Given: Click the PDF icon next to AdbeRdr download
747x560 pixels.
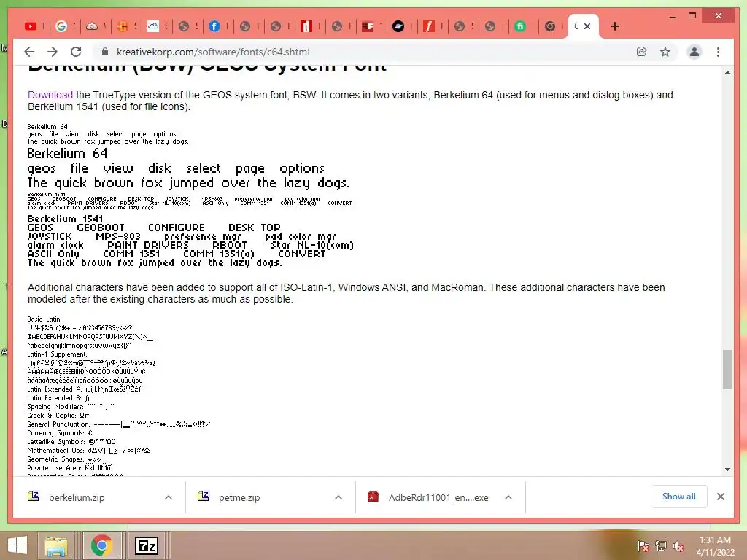Looking at the screenshot, I should tap(373, 497).
